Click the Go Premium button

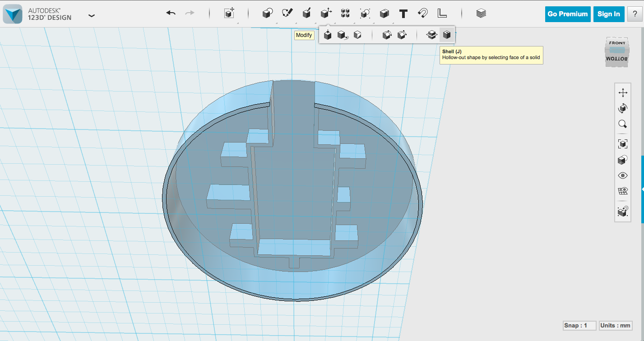point(567,14)
